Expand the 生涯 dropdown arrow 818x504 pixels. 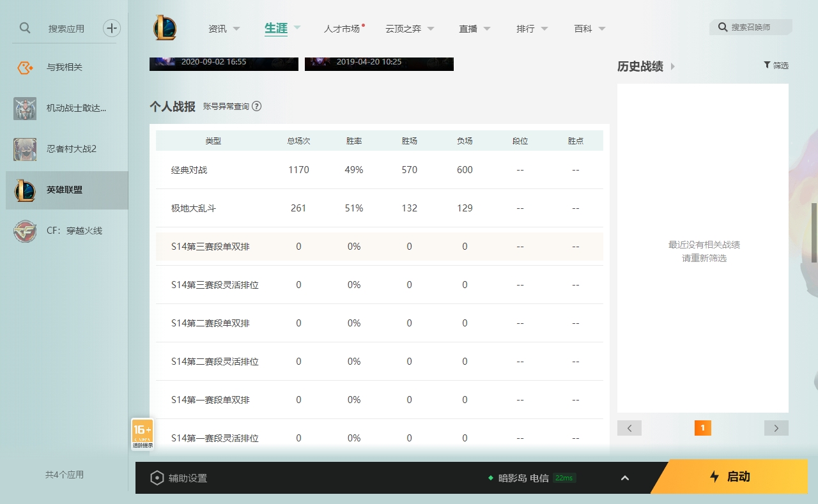[297, 27]
